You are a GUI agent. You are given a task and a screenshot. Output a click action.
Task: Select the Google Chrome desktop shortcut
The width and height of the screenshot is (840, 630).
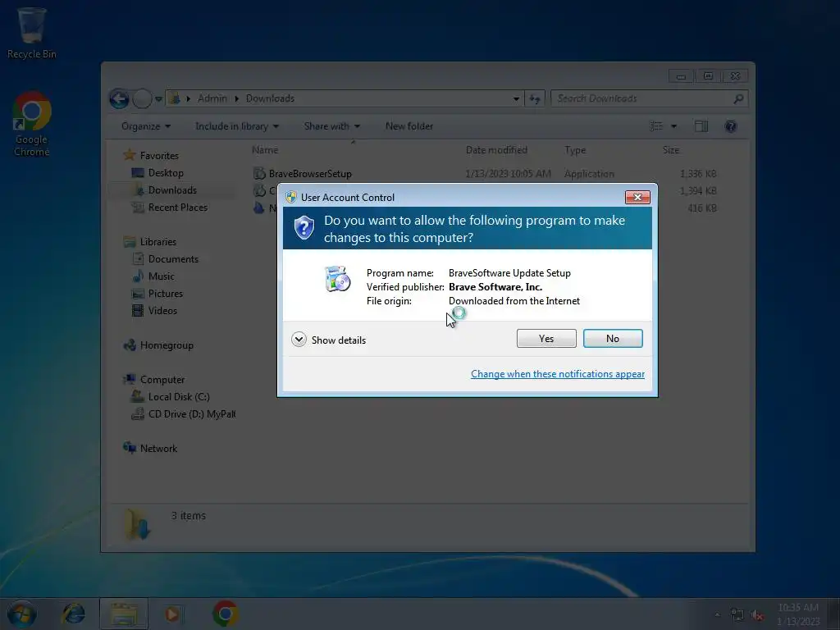[x=32, y=124]
